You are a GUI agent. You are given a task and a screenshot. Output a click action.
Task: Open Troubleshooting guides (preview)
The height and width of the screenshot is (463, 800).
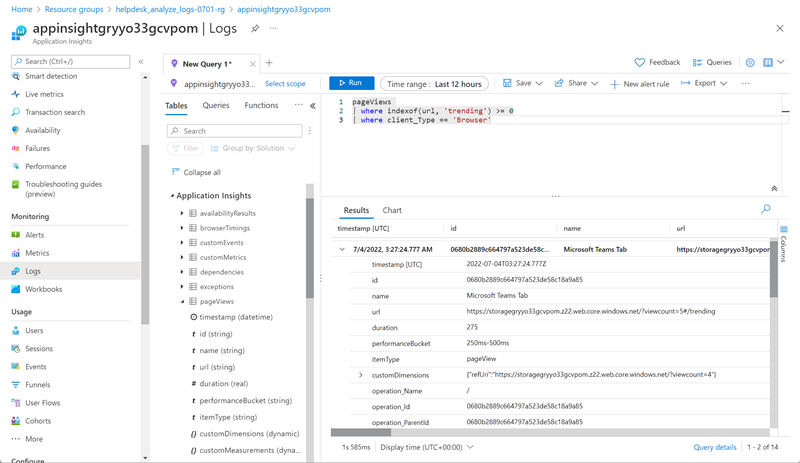(x=63, y=189)
